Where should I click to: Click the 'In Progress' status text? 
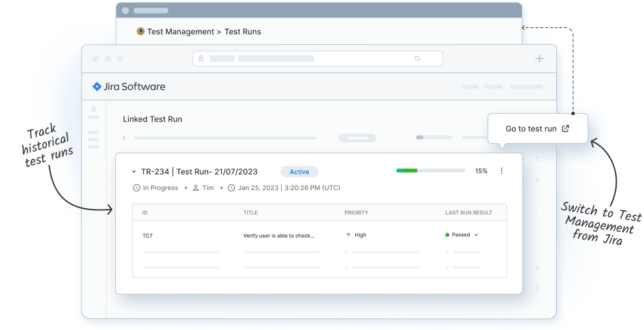tap(161, 188)
